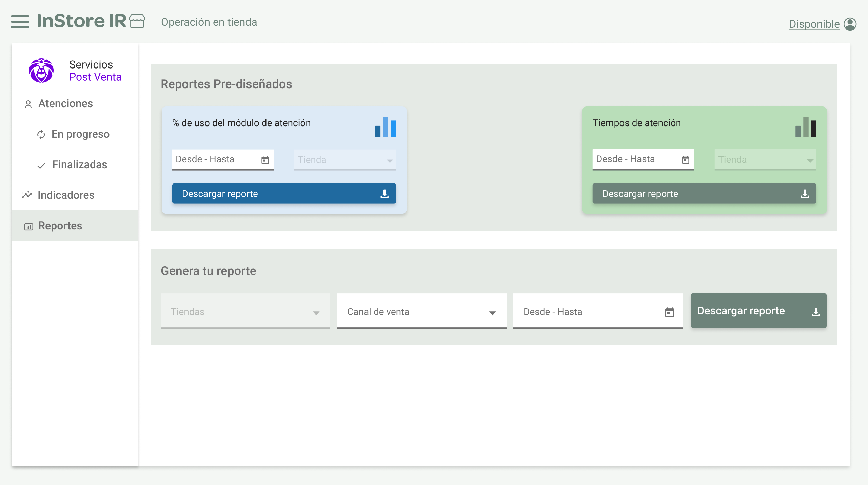868x485 pixels.
Task: Click green bar chart icon on Tiempos card
Action: pos(806,127)
